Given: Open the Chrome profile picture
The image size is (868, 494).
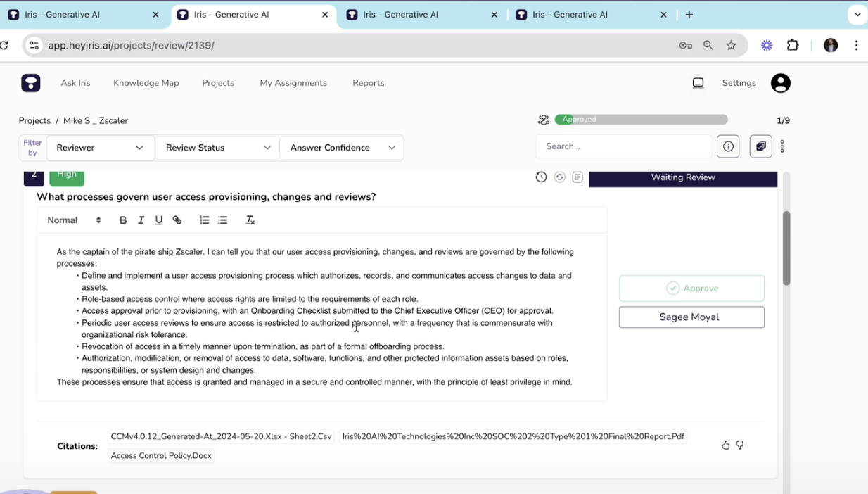Looking at the screenshot, I should (831, 45).
